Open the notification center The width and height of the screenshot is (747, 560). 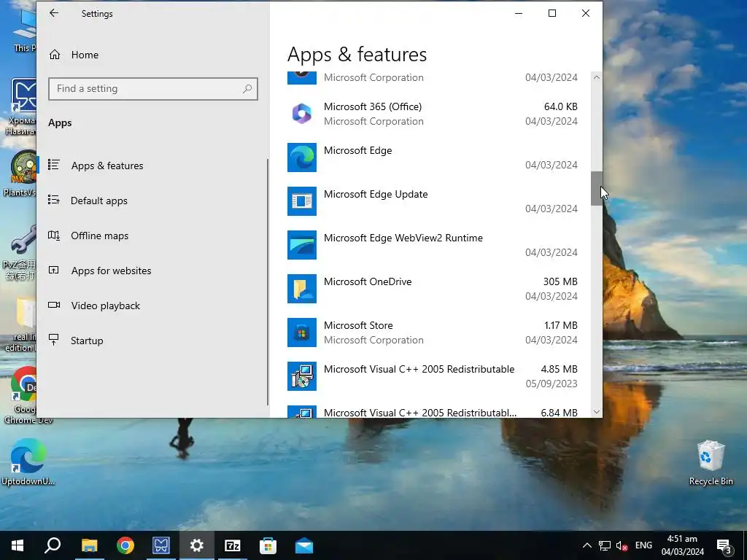point(724,545)
